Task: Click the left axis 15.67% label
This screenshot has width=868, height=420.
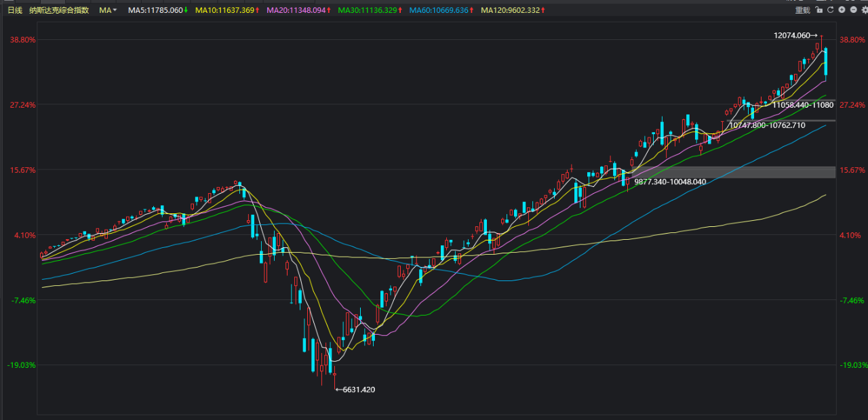Action: point(22,170)
